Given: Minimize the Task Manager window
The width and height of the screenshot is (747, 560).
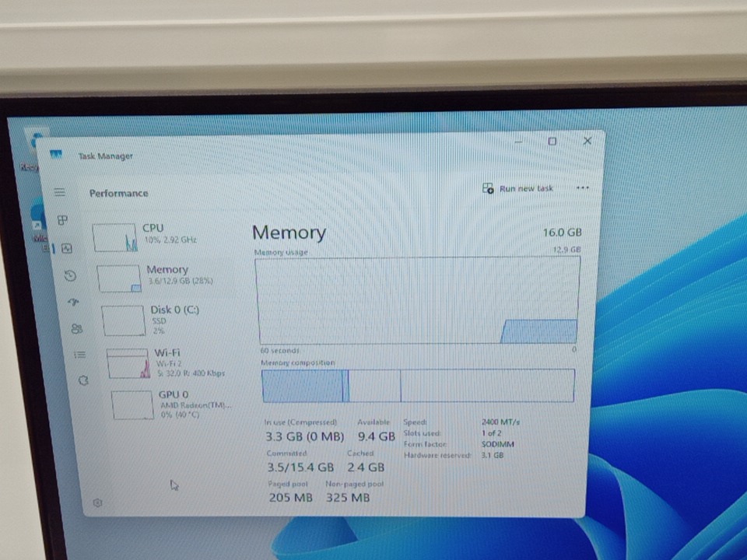Looking at the screenshot, I should pos(519,142).
